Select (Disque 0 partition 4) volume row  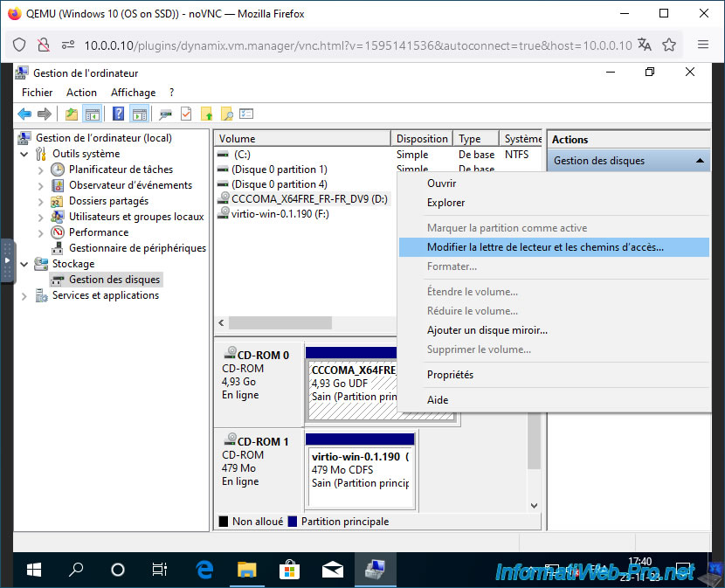[304, 184]
